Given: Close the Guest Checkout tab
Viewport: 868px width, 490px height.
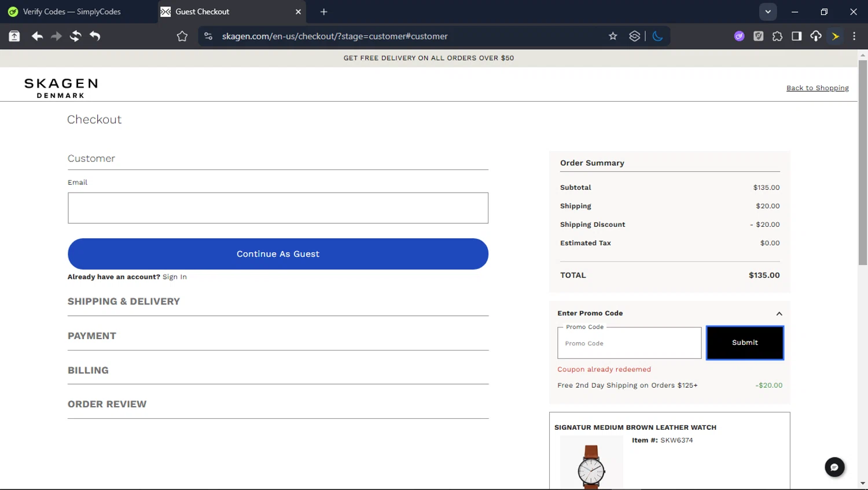Looking at the screenshot, I should coord(298,12).
